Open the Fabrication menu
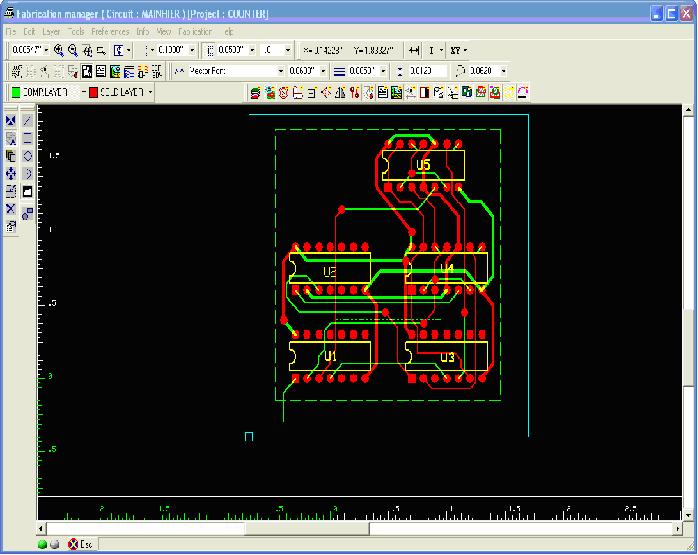The height and width of the screenshot is (555, 698). (x=195, y=32)
